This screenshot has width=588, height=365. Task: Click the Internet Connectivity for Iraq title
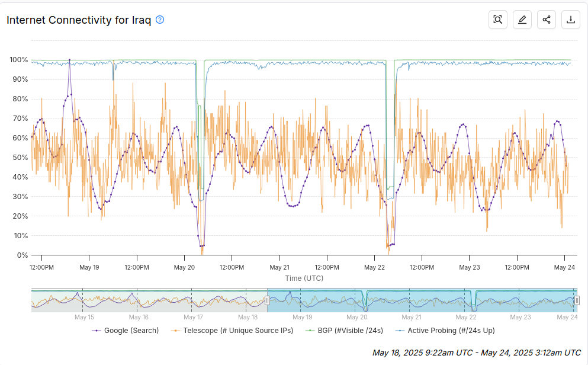pos(79,20)
